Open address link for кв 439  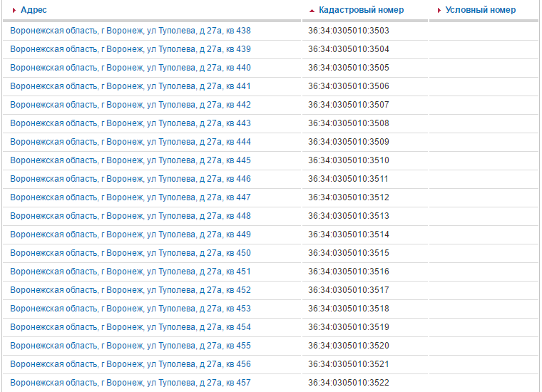click(x=131, y=49)
